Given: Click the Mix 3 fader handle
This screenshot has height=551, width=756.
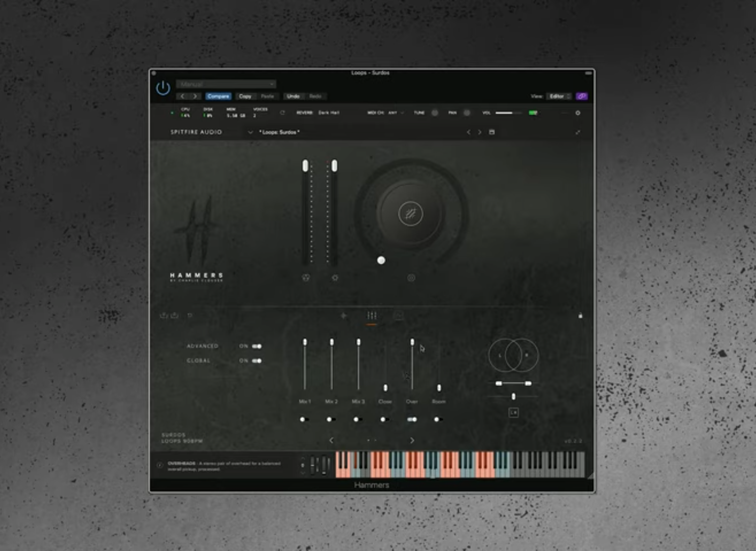Looking at the screenshot, I should (358, 342).
